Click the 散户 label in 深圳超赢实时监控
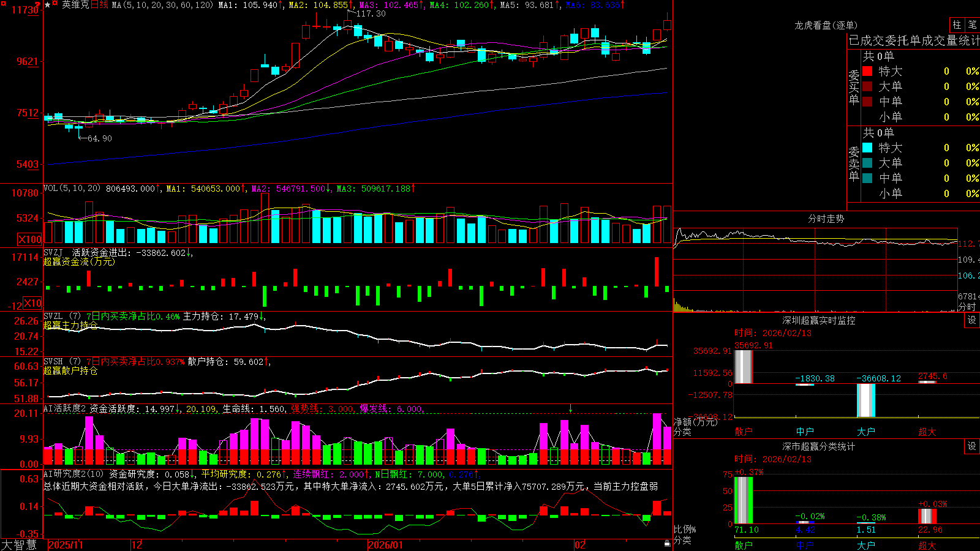 [744, 432]
